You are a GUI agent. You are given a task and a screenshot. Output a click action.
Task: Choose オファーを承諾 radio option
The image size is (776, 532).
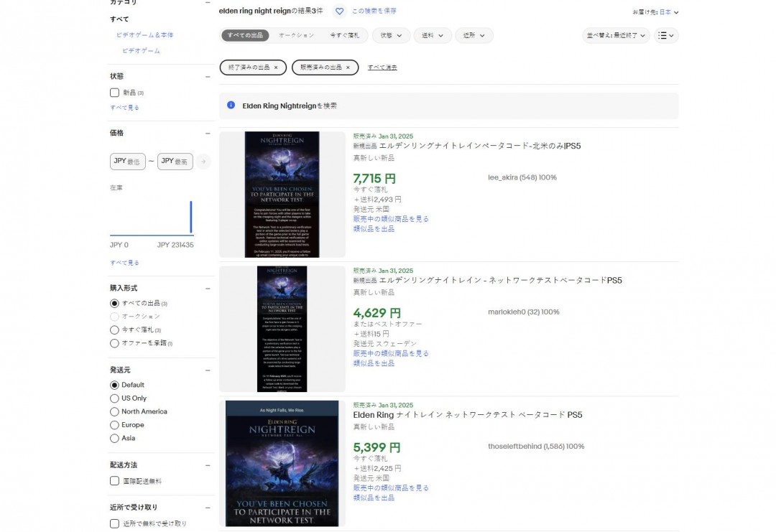tap(114, 343)
